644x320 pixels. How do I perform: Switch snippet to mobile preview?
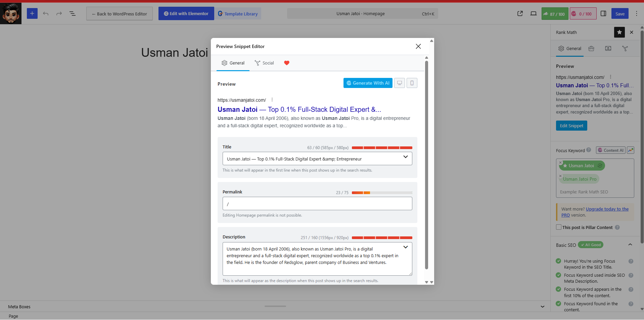pyautogui.click(x=412, y=83)
